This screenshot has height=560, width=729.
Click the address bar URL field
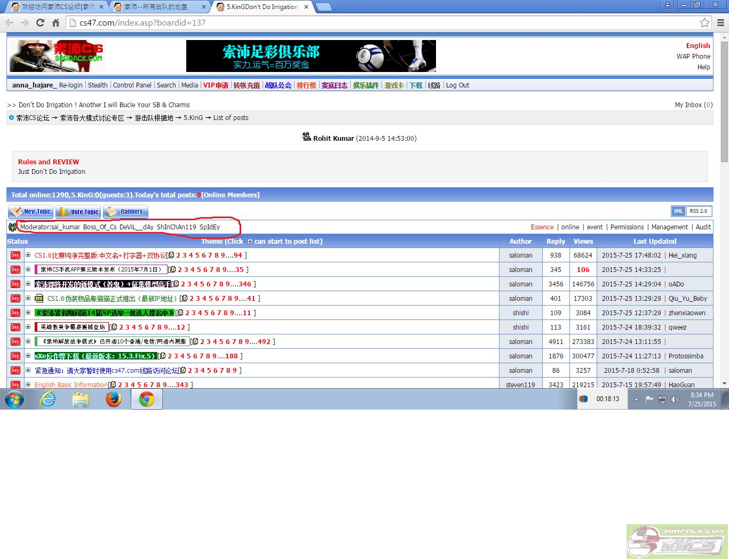tap(374, 22)
